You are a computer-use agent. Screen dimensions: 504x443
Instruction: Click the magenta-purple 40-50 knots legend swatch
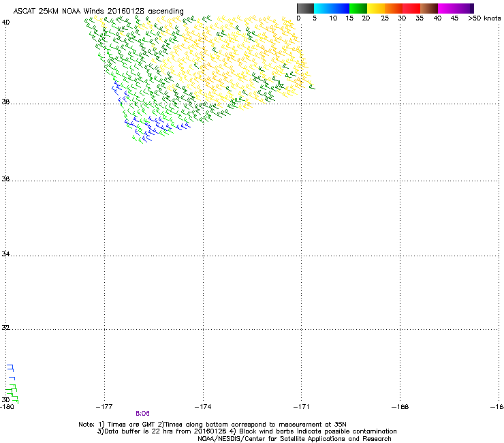[x=456, y=8]
